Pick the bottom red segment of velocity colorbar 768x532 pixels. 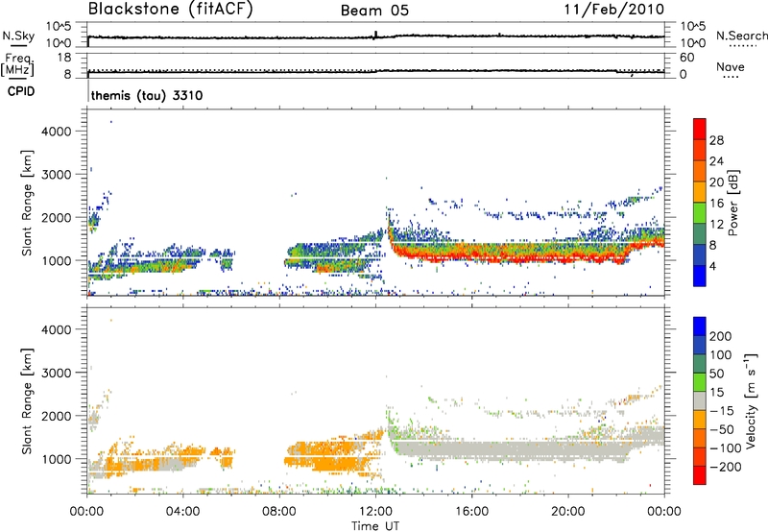(x=700, y=475)
